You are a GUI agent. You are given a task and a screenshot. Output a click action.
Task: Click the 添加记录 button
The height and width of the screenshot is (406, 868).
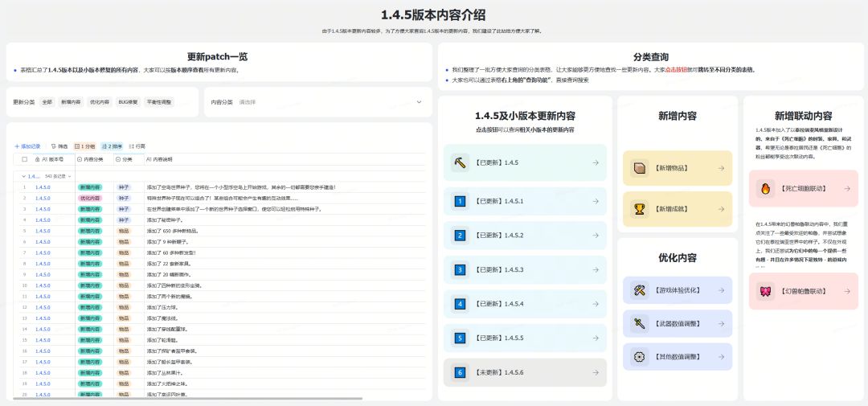pos(27,146)
